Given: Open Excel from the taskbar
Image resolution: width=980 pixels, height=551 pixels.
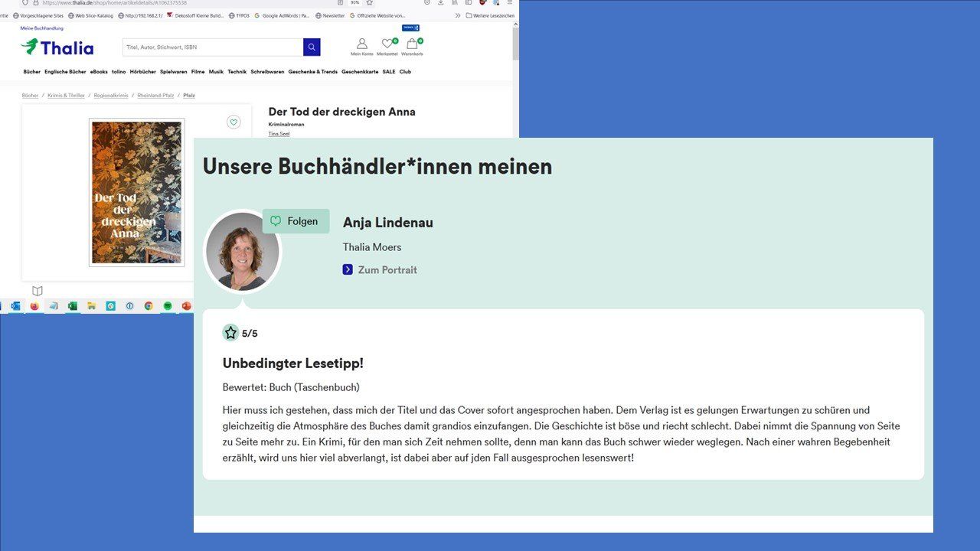Looking at the screenshot, I should click(73, 306).
